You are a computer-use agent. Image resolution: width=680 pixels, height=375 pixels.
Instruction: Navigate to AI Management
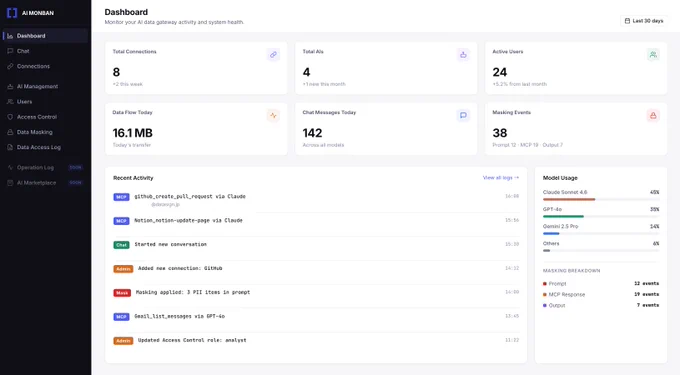click(x=45, y=86)
